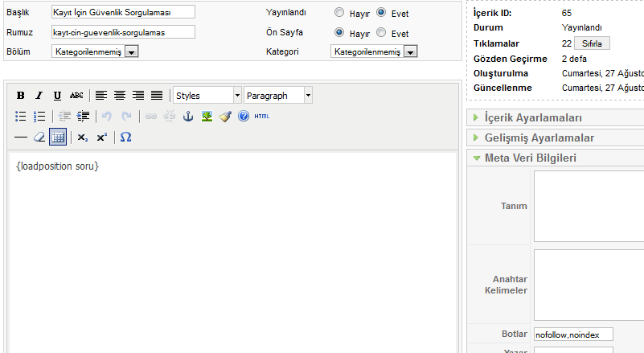
Task: Set Yayınlandı to Hayır
Action: tap(339, 13)
